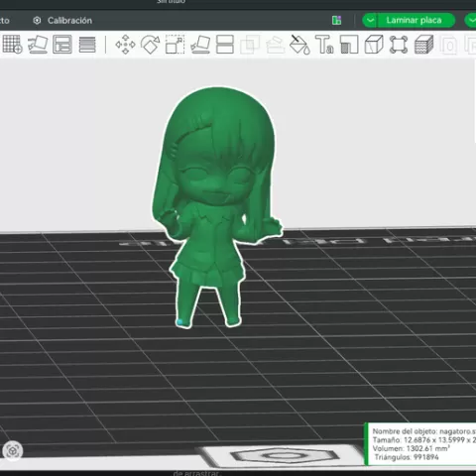476x476 pixels.
Task: Select the Rotate tool
Action: (150, 45)
